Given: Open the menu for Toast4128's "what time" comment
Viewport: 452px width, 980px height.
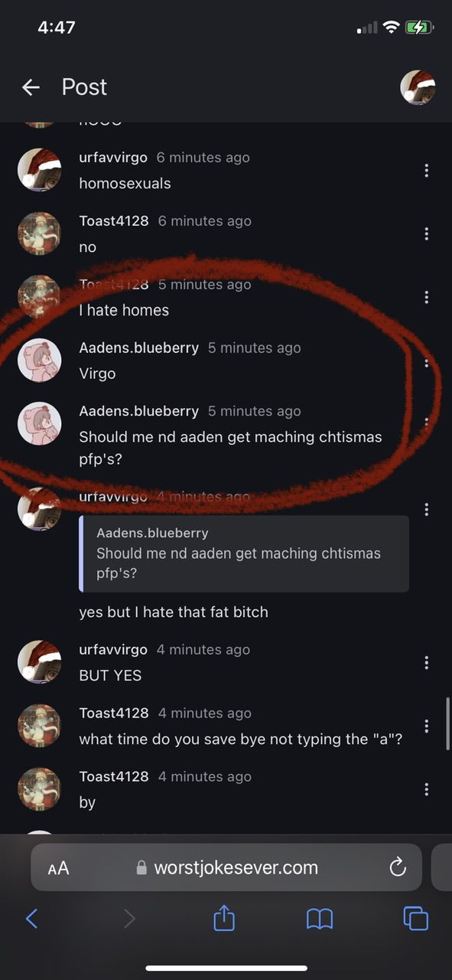Looking at the screenshot, I should pyautogui.click(x=426, y=726).
